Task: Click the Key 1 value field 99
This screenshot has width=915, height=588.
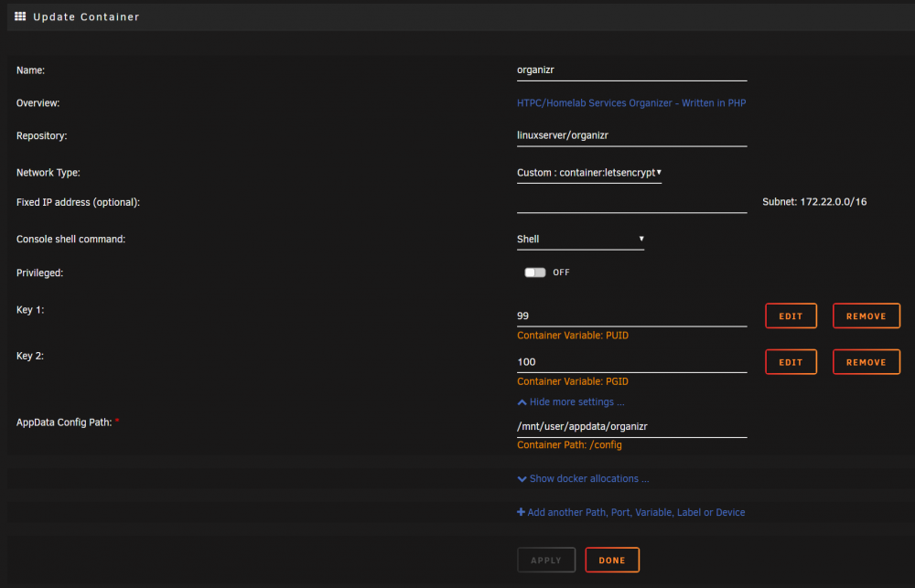Action: pyautogui.click(x=631, y=316)
